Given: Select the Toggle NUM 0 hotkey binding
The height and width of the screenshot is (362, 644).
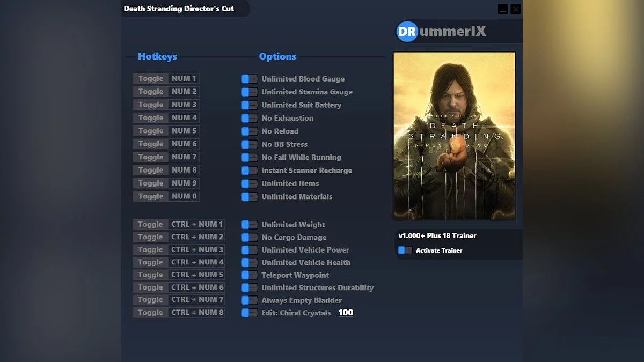Looking at the screenshot, I should 166,196.
